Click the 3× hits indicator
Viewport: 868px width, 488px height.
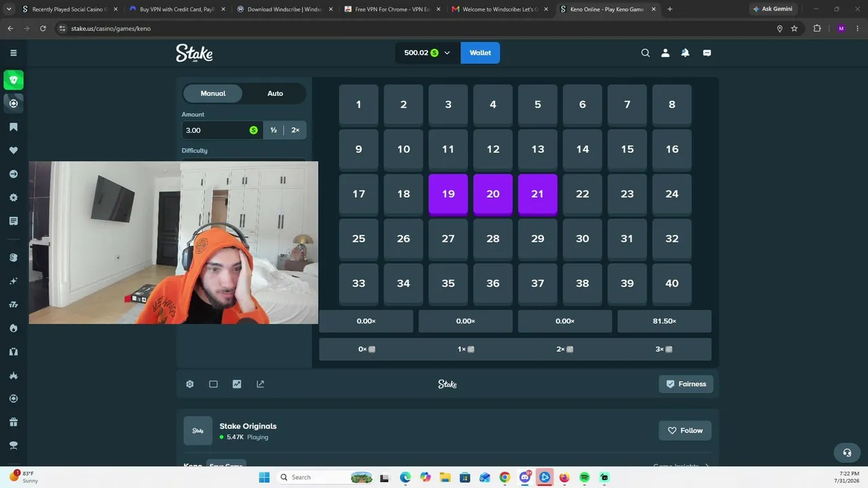point(664,350)
